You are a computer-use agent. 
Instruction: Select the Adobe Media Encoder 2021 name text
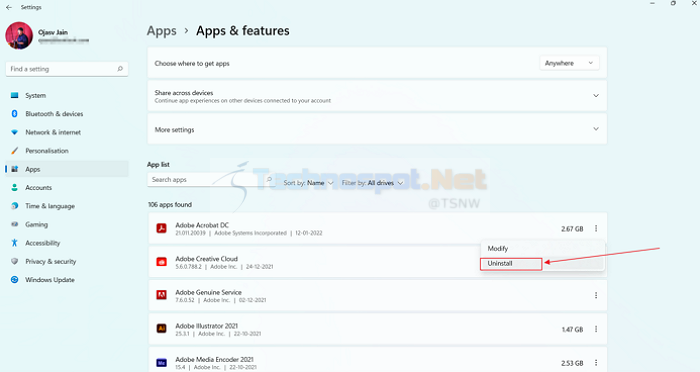(214, 359)
